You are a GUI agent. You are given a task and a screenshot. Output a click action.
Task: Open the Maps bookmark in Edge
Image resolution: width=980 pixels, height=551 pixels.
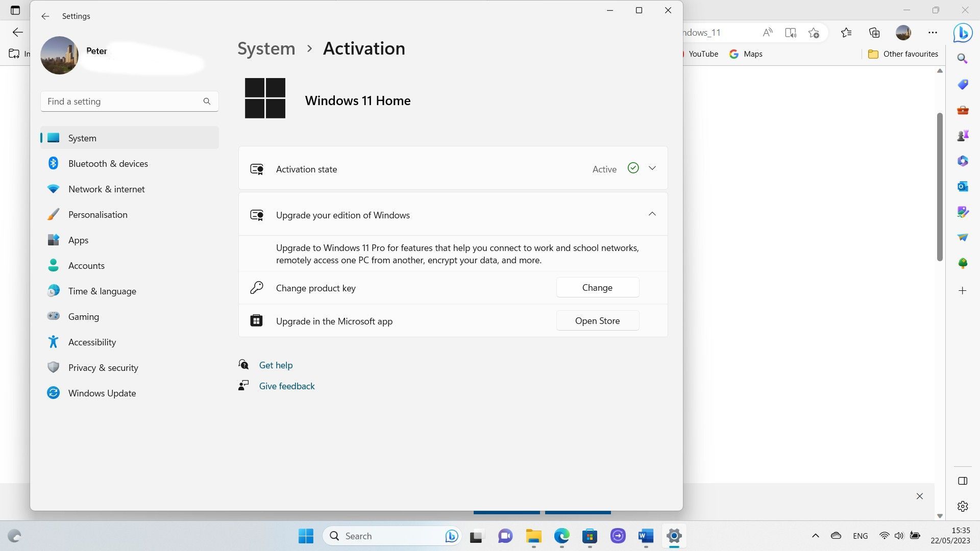[746, 54]
